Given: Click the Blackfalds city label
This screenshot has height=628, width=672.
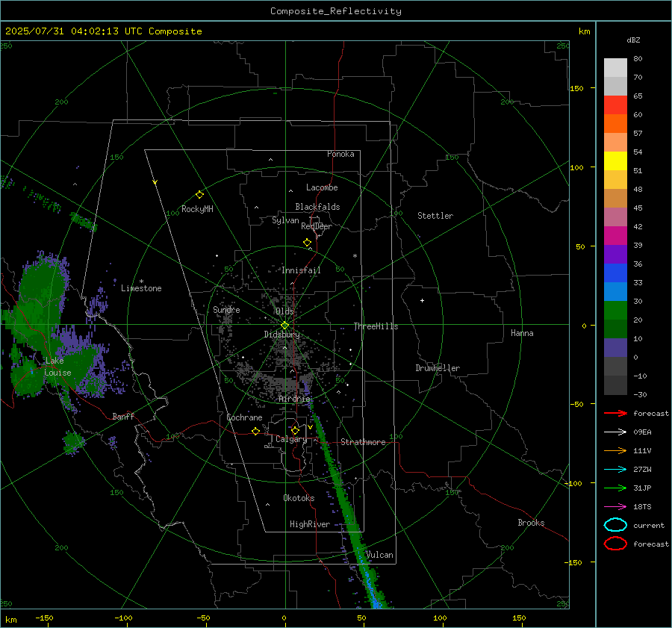Looking at the screenshot, I should (x=317, y=207).
